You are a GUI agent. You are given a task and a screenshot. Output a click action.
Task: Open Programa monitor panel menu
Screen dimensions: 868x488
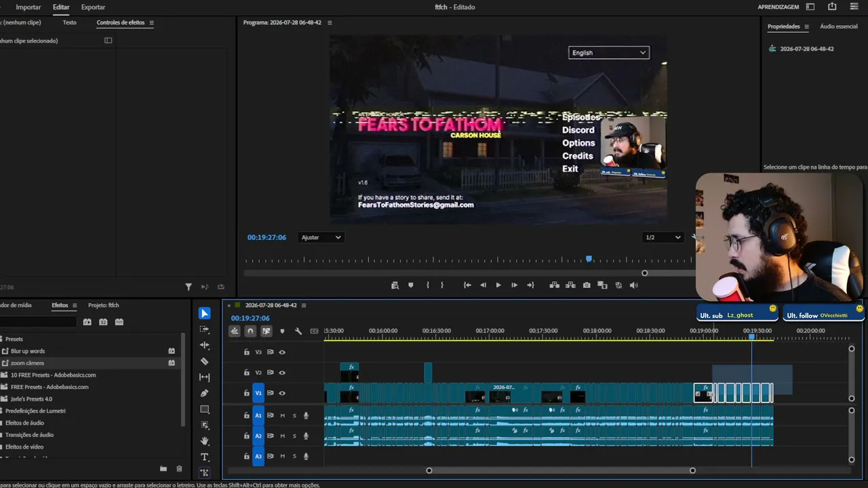pos(330,22)
